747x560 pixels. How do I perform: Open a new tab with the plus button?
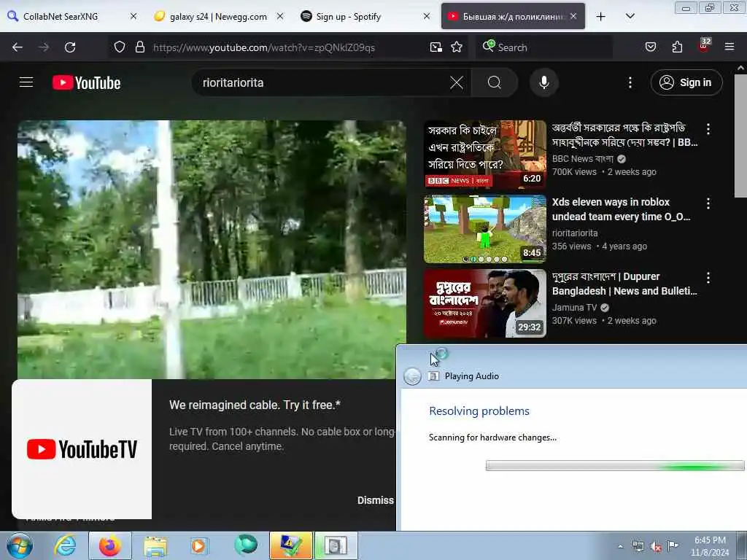coord(601,16)
